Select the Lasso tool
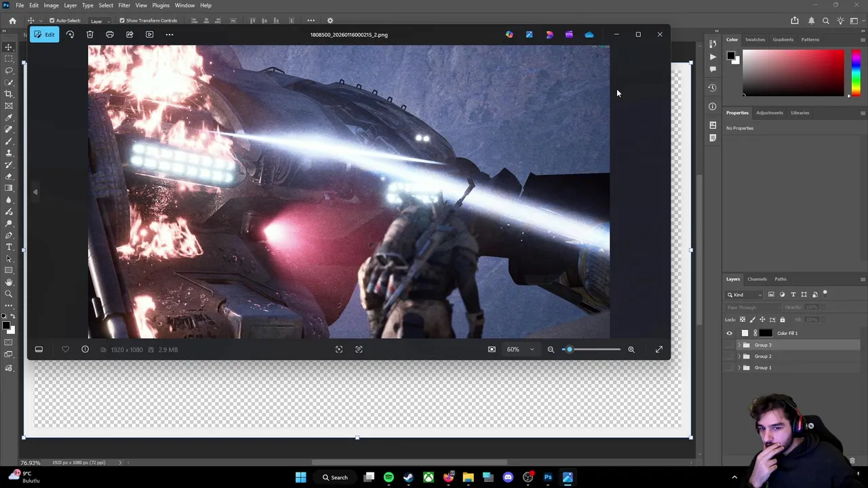Image resolution: width=868 pixels, height=488 pixels. (x=9, y=70)
